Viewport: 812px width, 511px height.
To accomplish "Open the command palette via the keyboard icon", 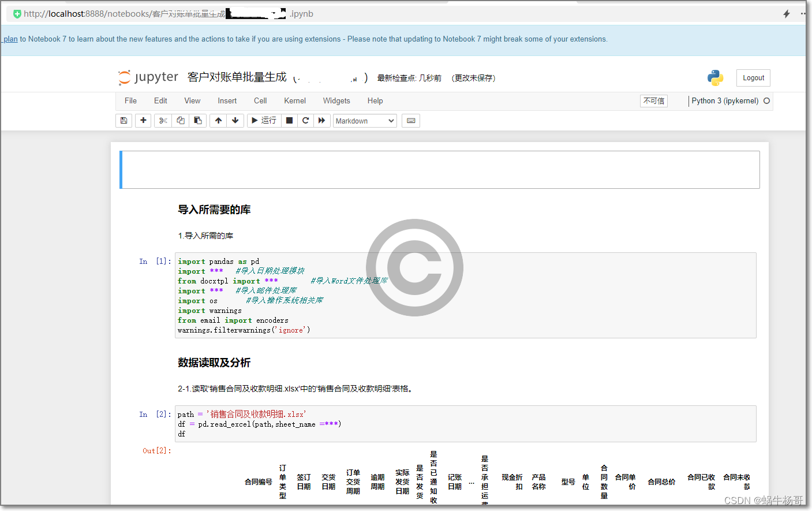I will (411, 121).
